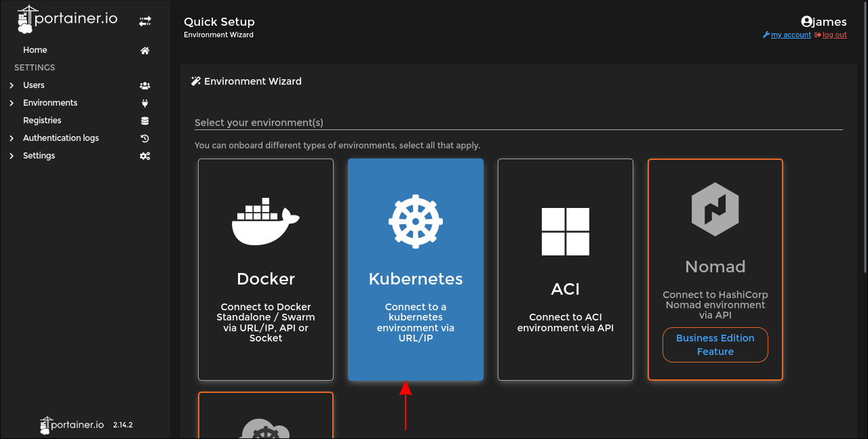Deselect the Kubernetes environment card title

point(416,279)
